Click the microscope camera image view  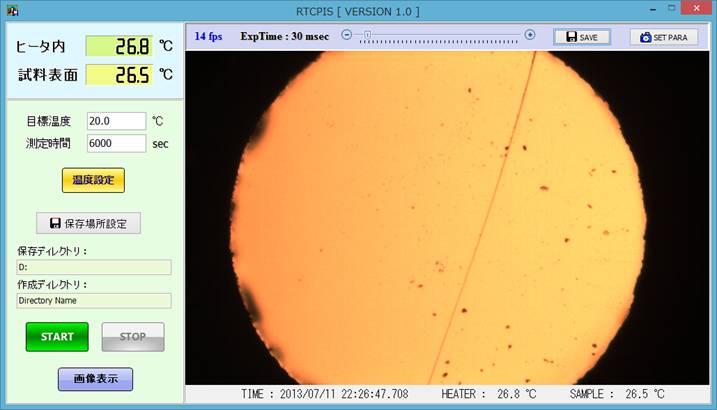click(450, 217)
